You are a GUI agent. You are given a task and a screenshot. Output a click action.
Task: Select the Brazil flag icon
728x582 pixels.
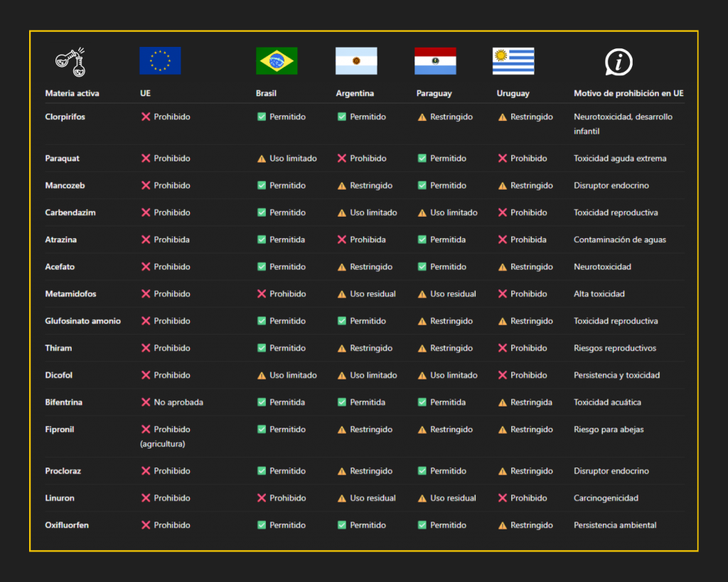(x=277, y=61)
